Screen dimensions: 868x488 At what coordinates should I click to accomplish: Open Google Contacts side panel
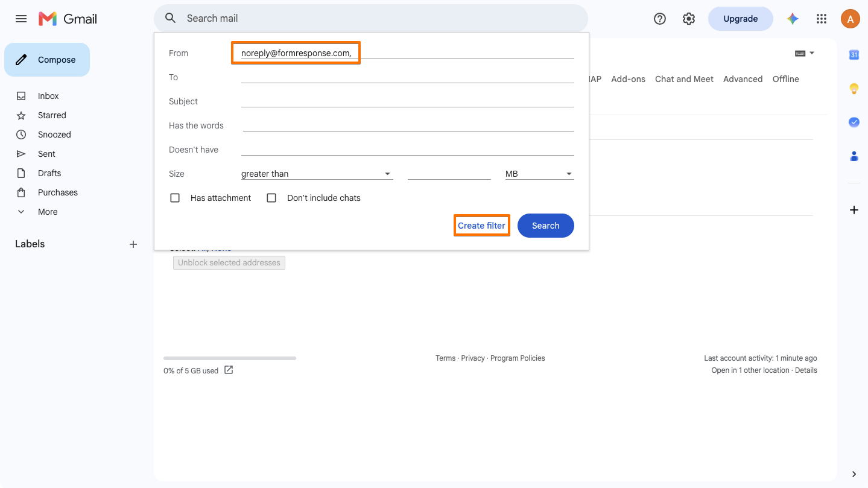(854, 156)
